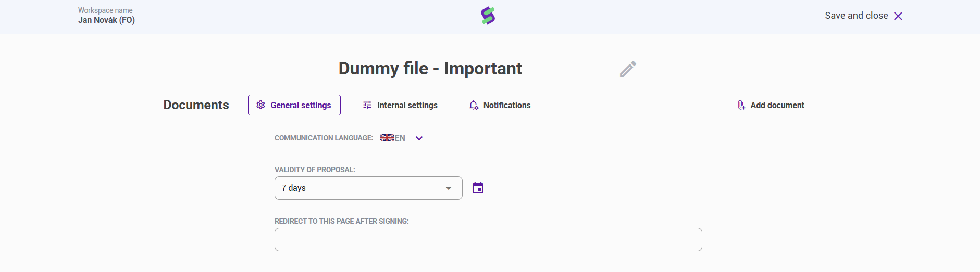
Task: Click the paperclip icon for Add document
Action: [x=741, y=105]
